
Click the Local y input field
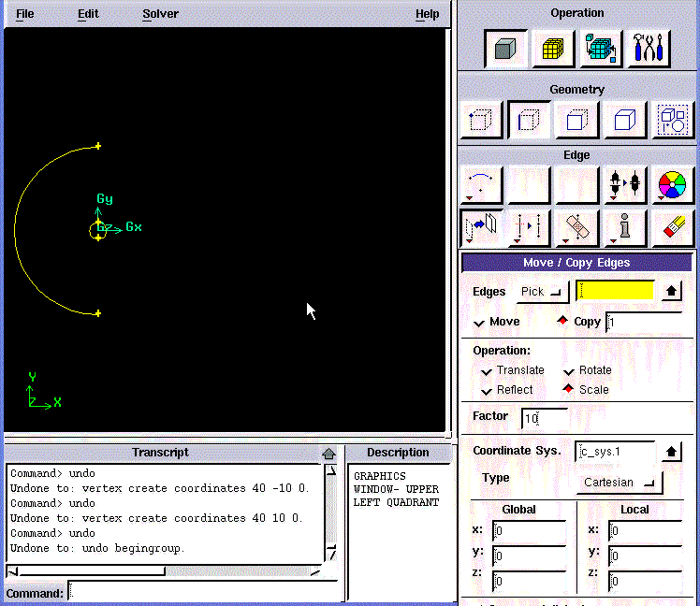coord(645,556)
